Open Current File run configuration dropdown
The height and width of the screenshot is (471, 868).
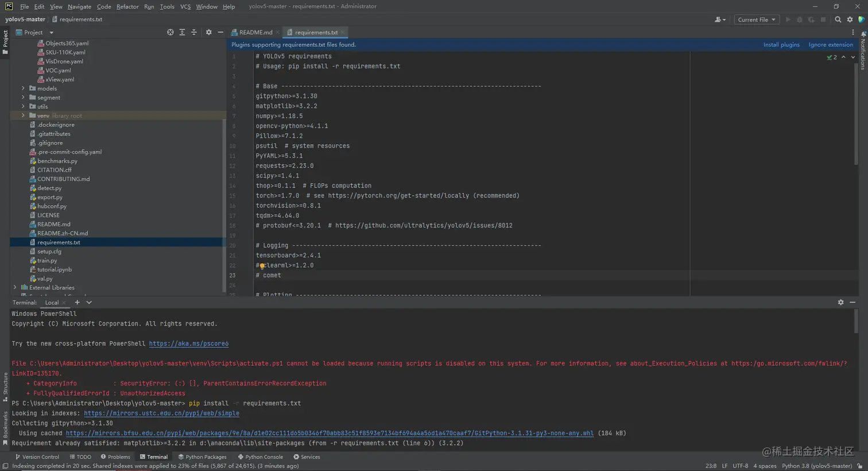[757, 20]
